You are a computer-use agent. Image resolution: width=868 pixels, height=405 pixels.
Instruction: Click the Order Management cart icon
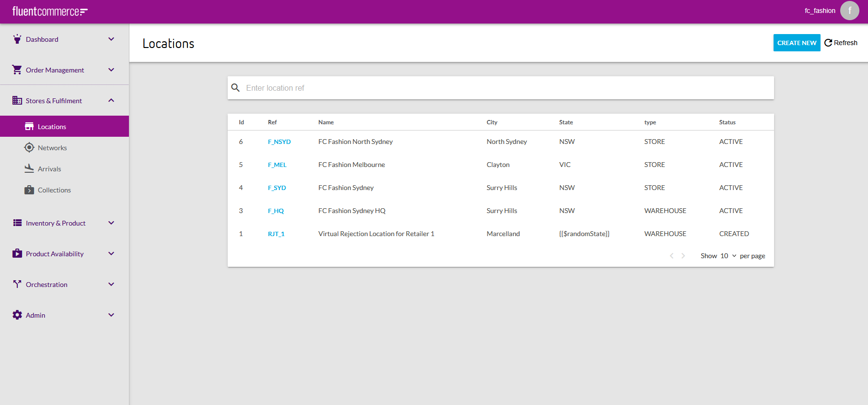[x=17, y=70]
